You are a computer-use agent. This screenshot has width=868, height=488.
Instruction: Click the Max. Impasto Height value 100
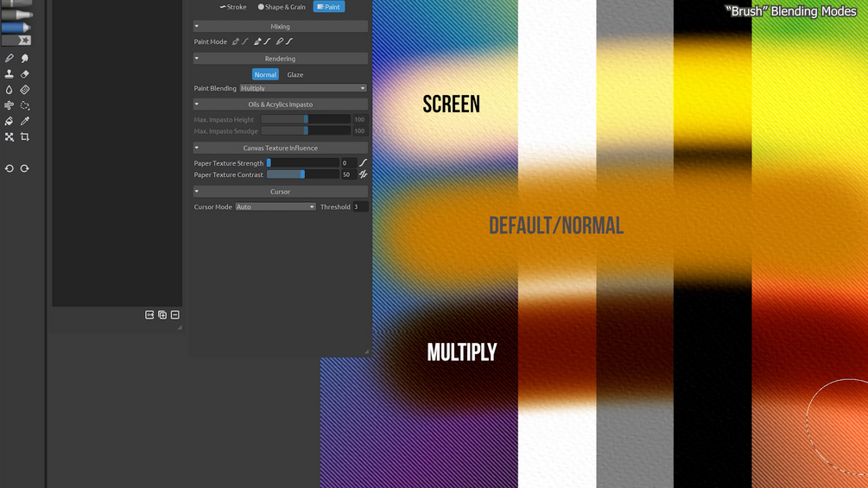click(x=360, y=119)
